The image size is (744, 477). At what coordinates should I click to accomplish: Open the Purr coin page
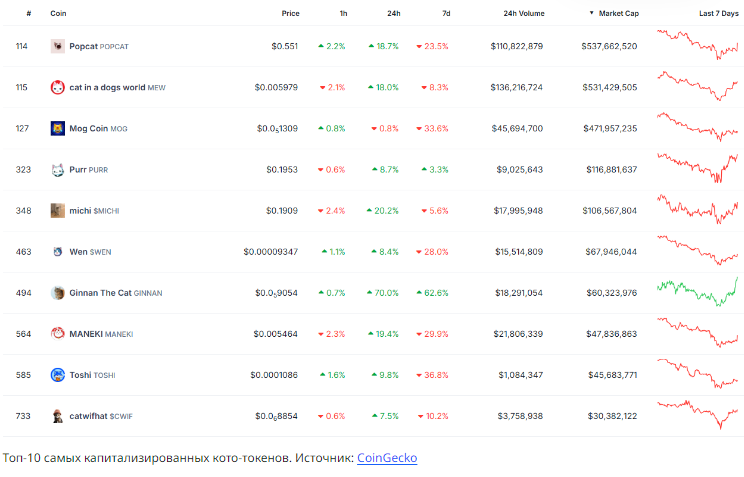coord(89,169)
